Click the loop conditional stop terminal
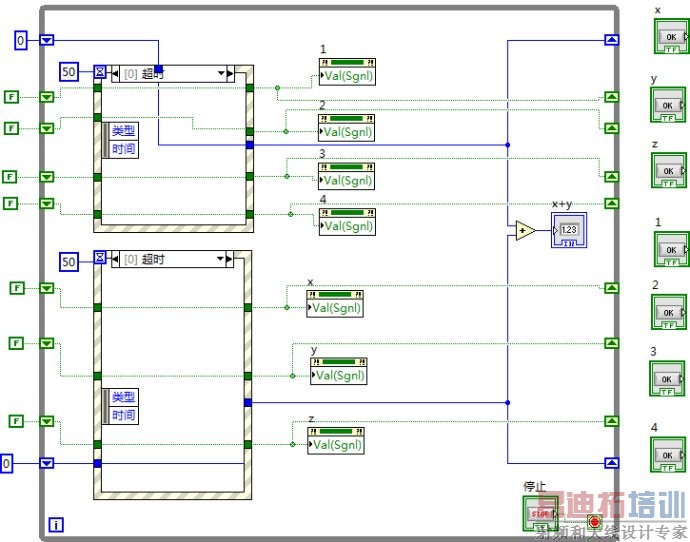Viewport: 690px width, 542px height. (595, 522)
